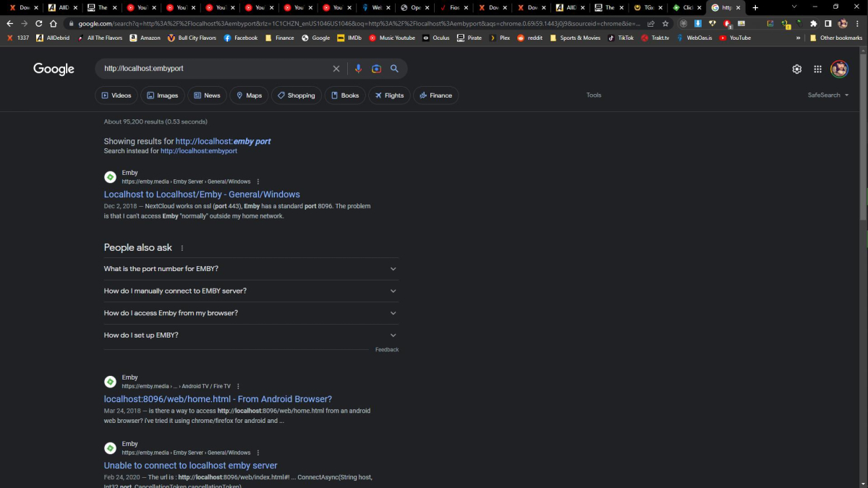Open the SafeSearch dropdown
Viewport: 868px width, 488px height.
tap(827, 95)
